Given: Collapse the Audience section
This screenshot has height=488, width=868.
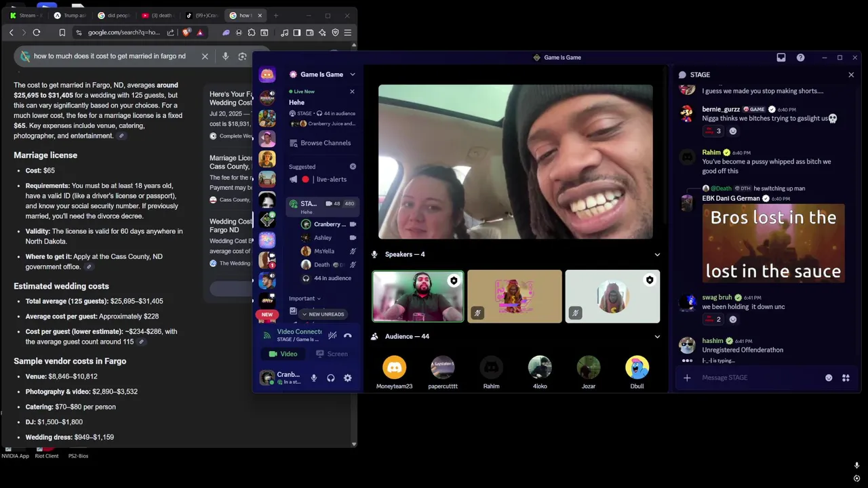Looking at the screenshot, I should (x=656, y=337).
